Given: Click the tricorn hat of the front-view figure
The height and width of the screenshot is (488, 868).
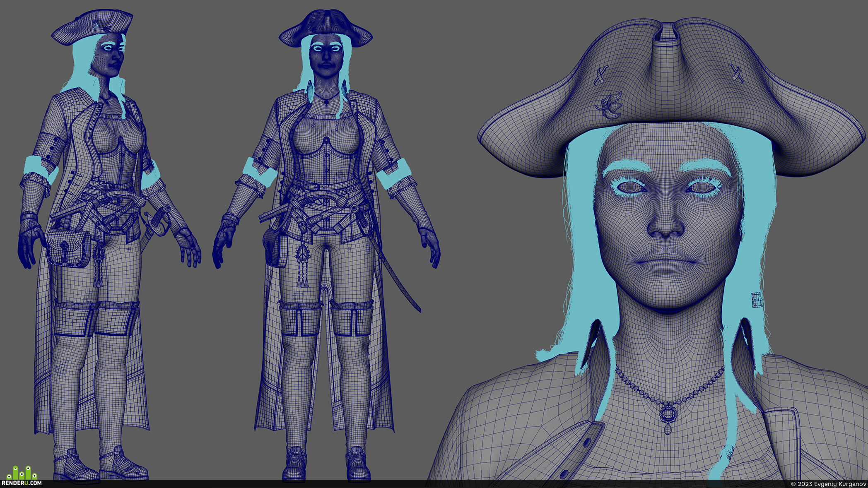Looking at the screenshot, I should pyautogui.click(x=326, y=28).
